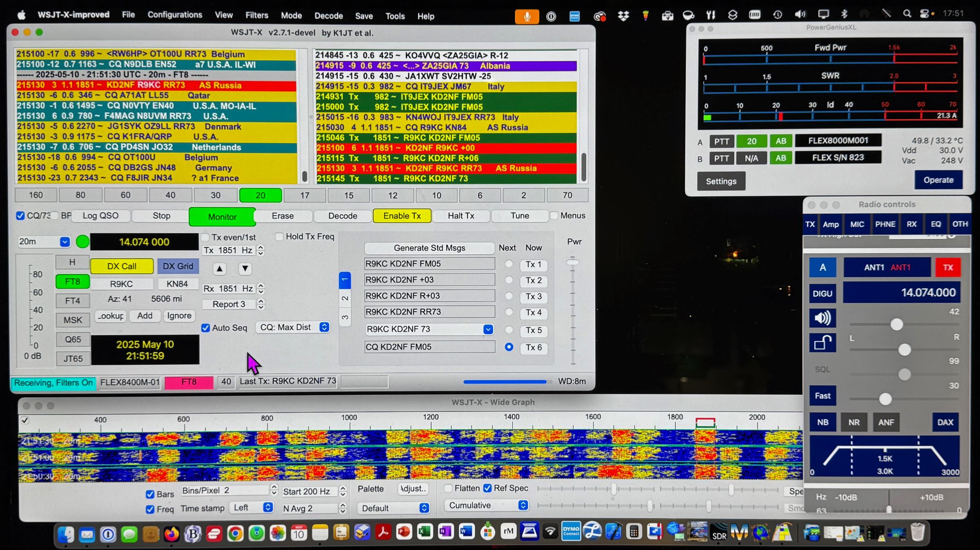980x550 pixels.
Task: Click the 14.074.000 frequency in Radio controls
Action: coord(902,293)
